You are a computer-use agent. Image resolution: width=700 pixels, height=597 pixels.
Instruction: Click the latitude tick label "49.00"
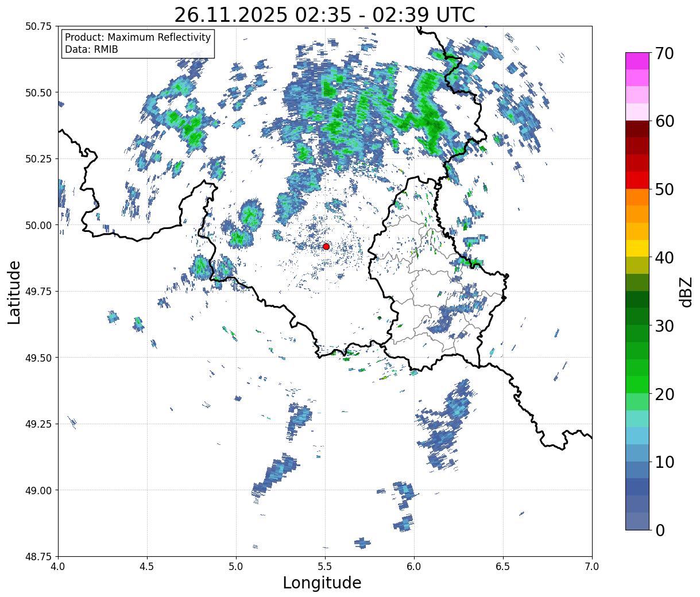[38, 490]
